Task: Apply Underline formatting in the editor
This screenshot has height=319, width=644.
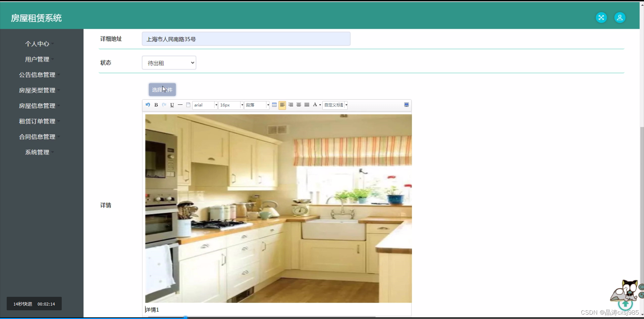Action: click(172, 105)
